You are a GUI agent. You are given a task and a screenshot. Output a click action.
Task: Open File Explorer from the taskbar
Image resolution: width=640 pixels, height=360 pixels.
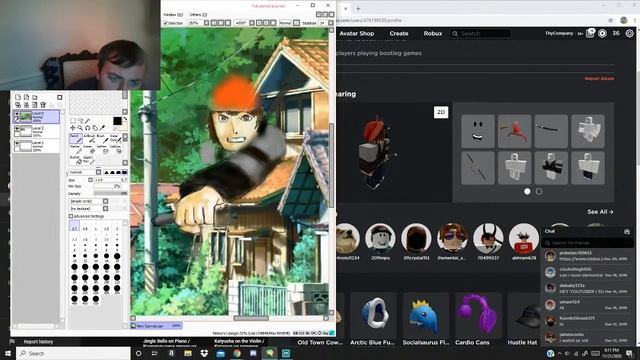pyautogui.click(x=188, y=353)
